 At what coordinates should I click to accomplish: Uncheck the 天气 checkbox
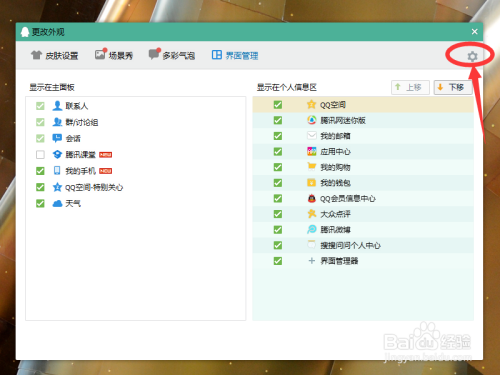pos(40,203)
